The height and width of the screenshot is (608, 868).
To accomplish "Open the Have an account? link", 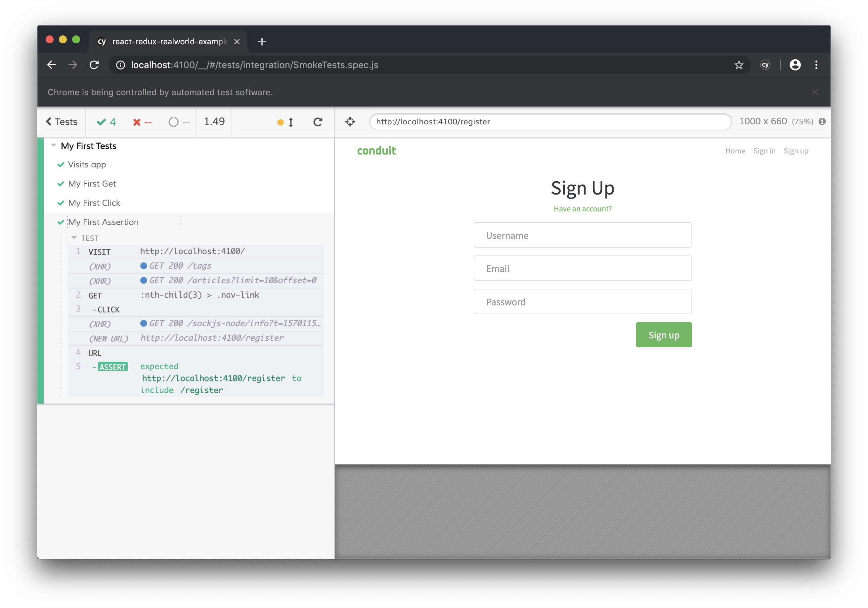I will (582, 209).
